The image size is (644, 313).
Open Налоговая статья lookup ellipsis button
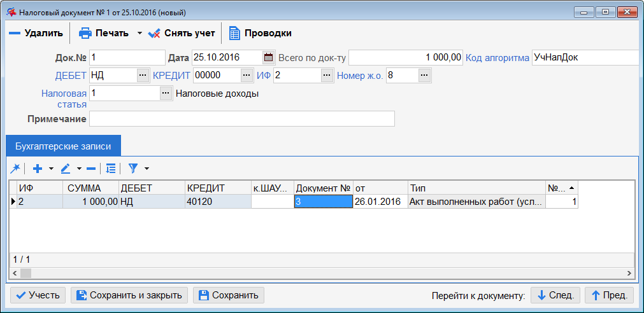(x=166, y=94)
